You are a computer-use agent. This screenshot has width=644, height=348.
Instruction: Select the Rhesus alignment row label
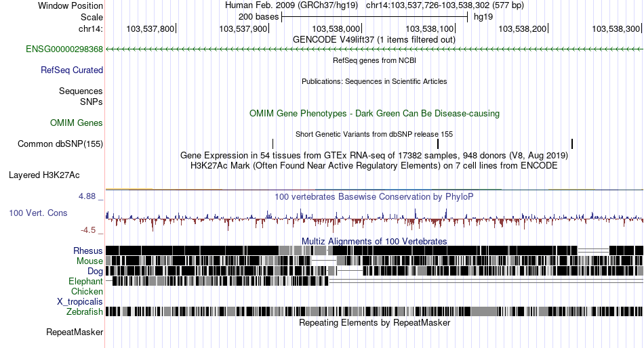(x=88, y=251)
